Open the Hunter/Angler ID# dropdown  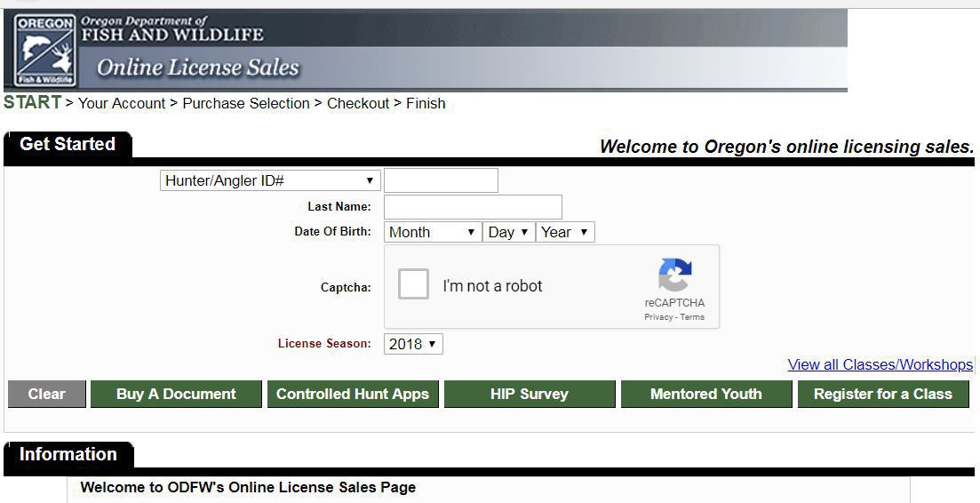point(270,180)
